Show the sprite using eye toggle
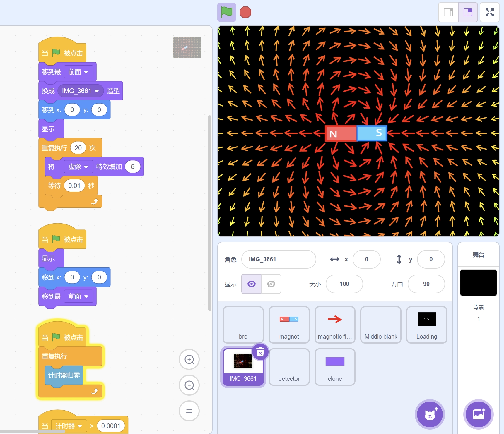Image resolution: width=504 pixels, height=434 pixels. 252,284
